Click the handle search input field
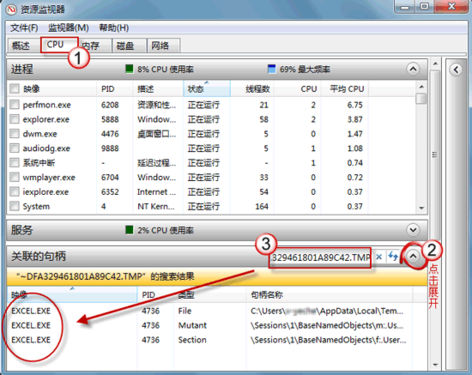Viewport: 472px width, 375px height. point(321,257)
